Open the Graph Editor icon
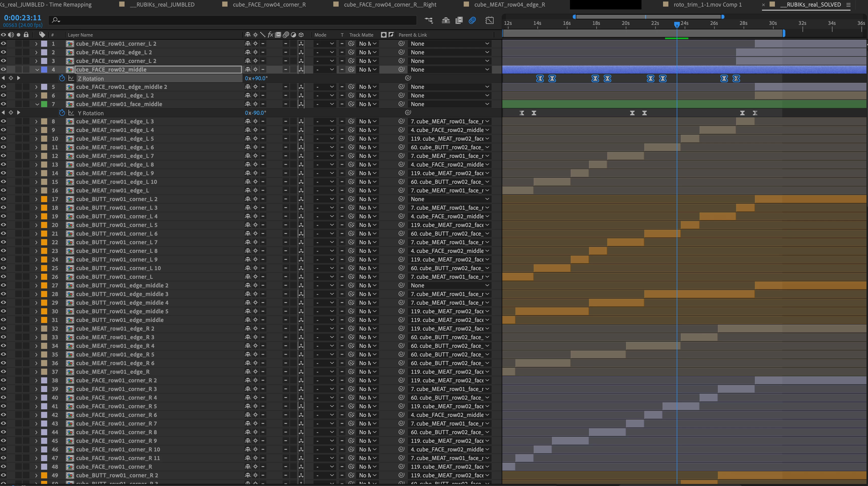The height and width of the screenshot is (486, 868). pos(490,20)
